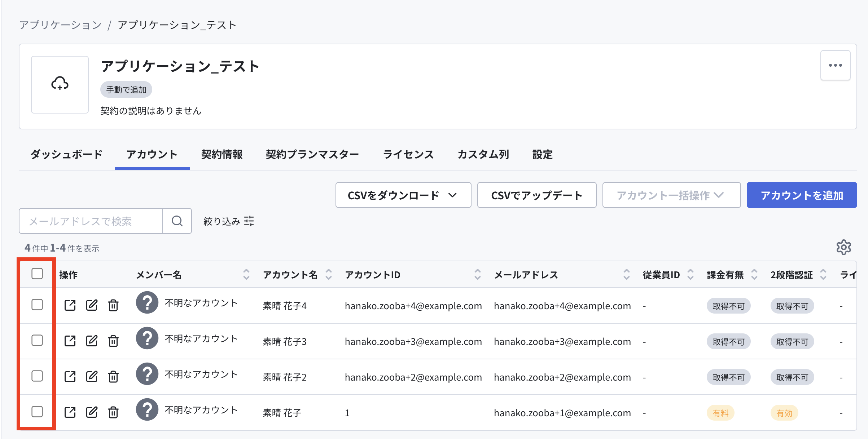Click the 有効 two-factor badge
Image resolution: width=868 pixels, height=439 pixels.
pos(784,413)
